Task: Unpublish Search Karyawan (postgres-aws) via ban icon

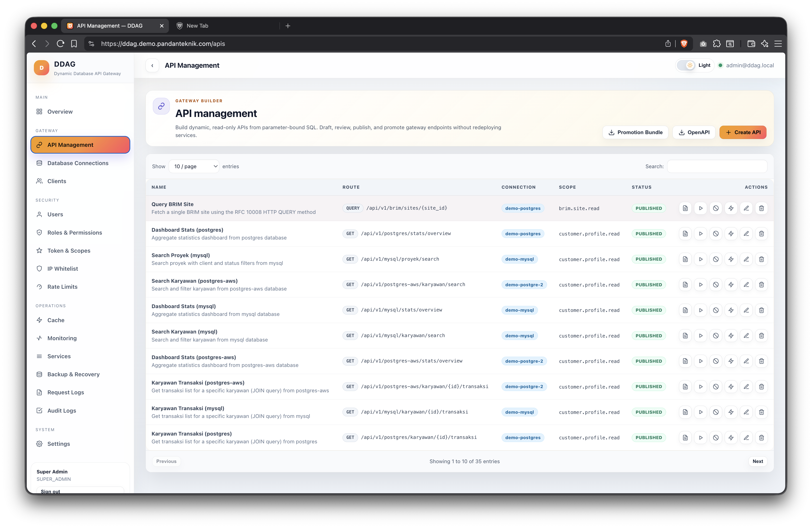Action: click(716, 284)
